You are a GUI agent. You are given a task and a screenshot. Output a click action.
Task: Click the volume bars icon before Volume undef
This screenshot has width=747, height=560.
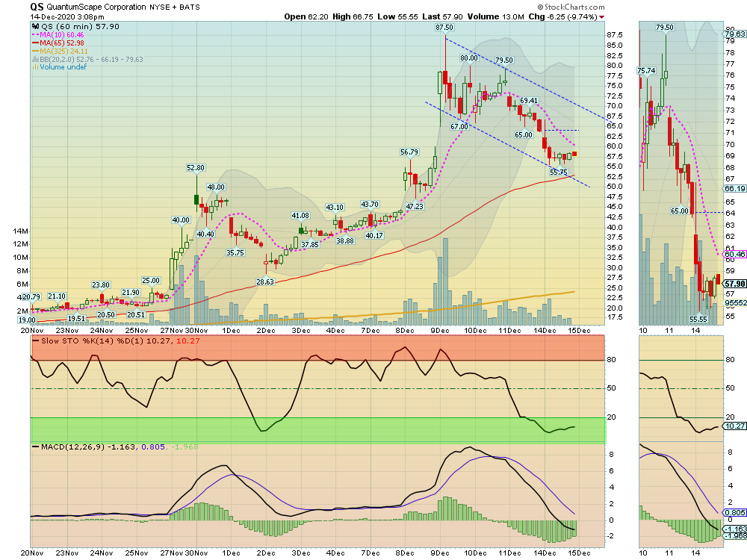(x=35, y=67)
